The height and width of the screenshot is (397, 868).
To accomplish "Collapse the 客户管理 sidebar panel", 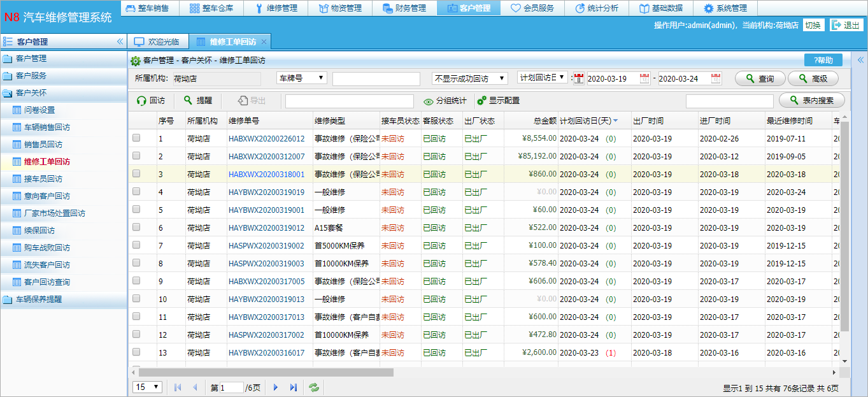I will tap(120, 42).
